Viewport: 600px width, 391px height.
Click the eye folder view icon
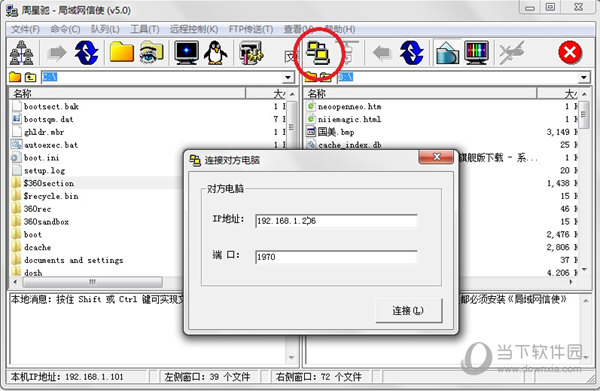[x=152, y=52]
